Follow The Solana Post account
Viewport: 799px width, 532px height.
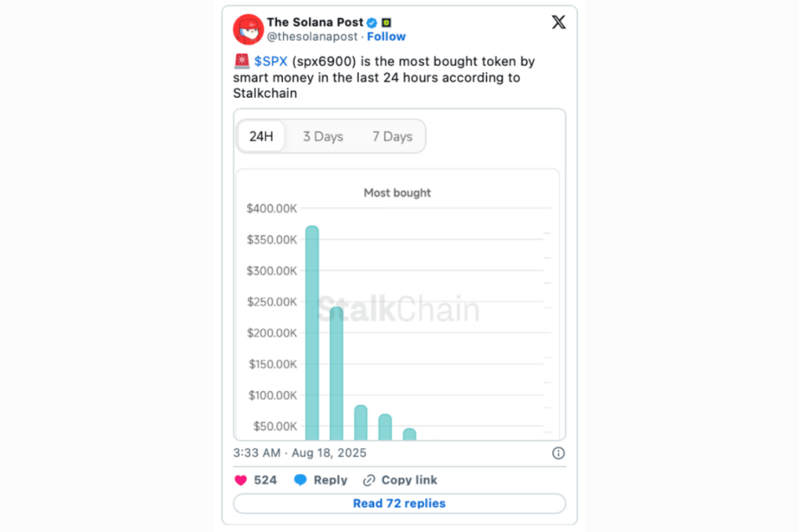pyautogui.click(x=386, y=37)
